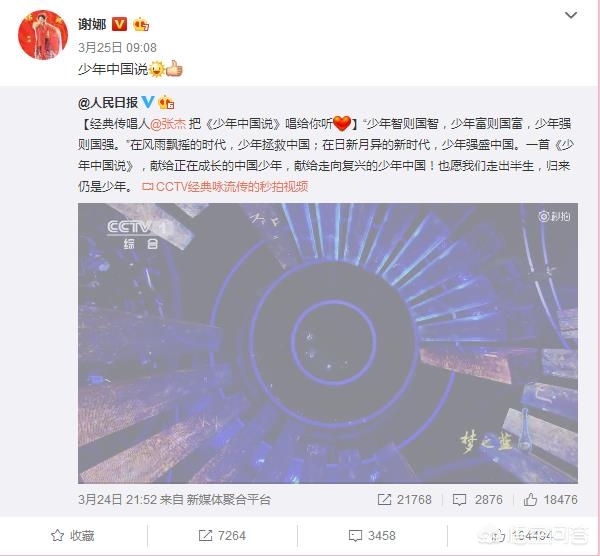Like the original post with 18476 likes
Image resolution: width=600 pixels, height=556 pixels.
[x=550, y=499]
